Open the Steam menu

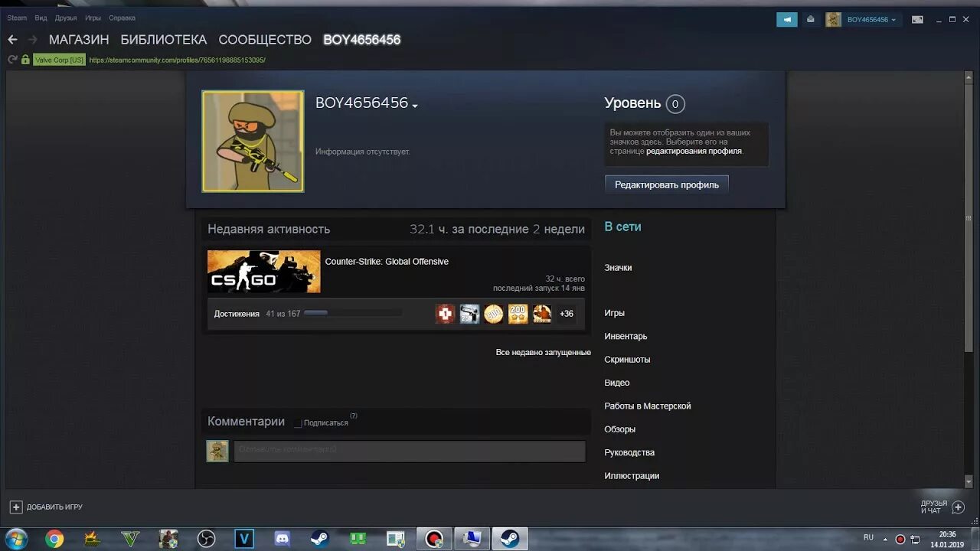[x=17, y=18]
